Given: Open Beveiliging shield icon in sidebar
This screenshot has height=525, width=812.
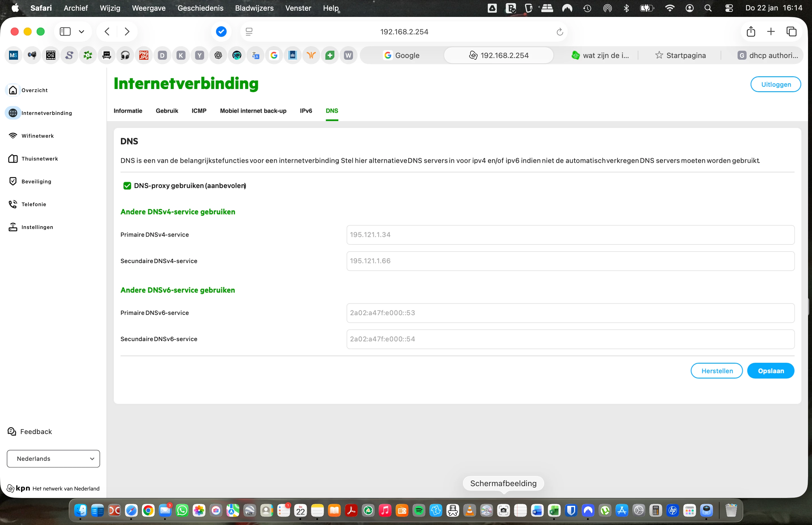Looking at the screenshot, I should point(13,181).
